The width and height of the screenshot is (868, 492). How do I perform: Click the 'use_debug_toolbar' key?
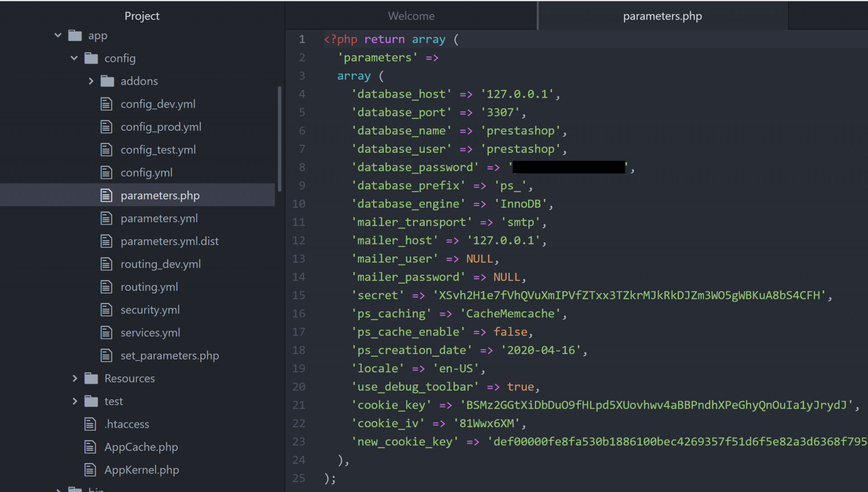[x=415, y=387]
